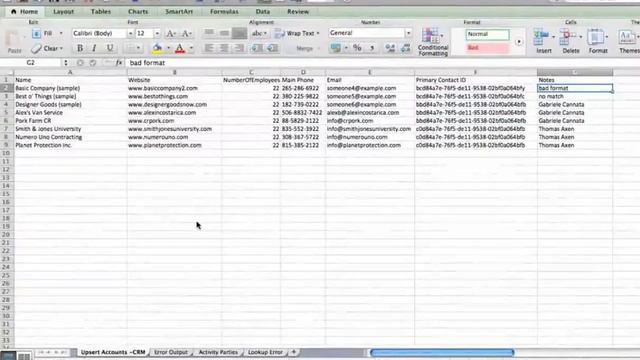This screenshot has height=360, width=640.
Task: Center text horizontally
Action: pyautogui.click(x=224, y=48)
